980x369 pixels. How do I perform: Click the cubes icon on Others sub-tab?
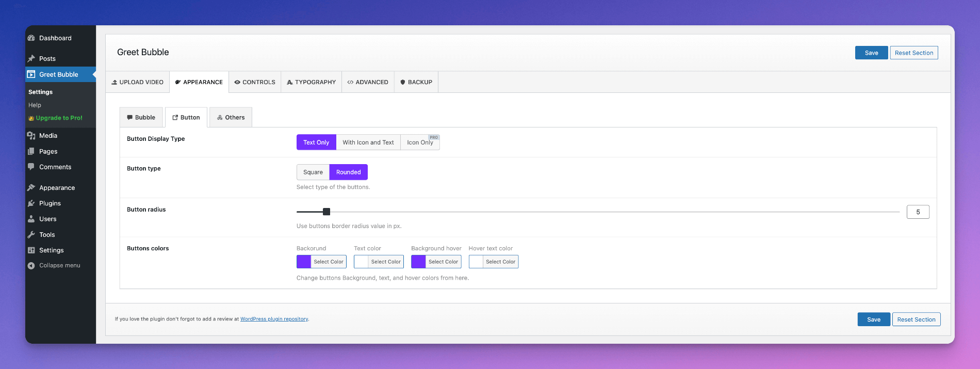coord(220,118)
